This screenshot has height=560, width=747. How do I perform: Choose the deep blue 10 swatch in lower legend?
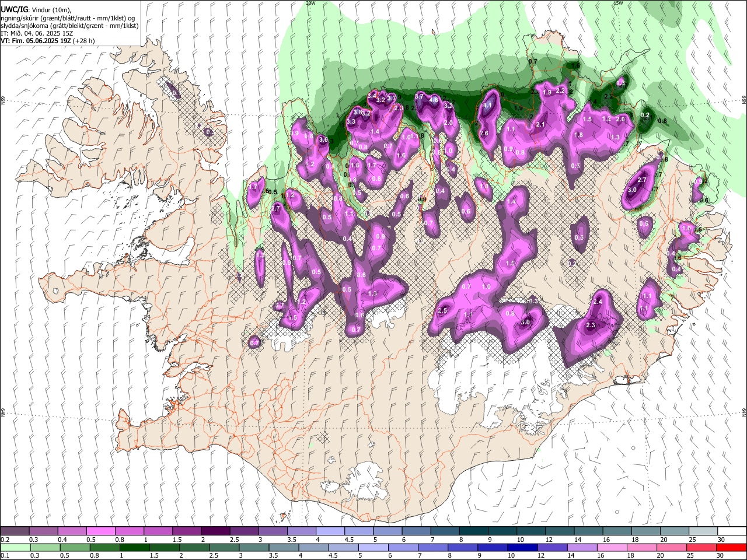pyautogui.click(x=521, y=548)
